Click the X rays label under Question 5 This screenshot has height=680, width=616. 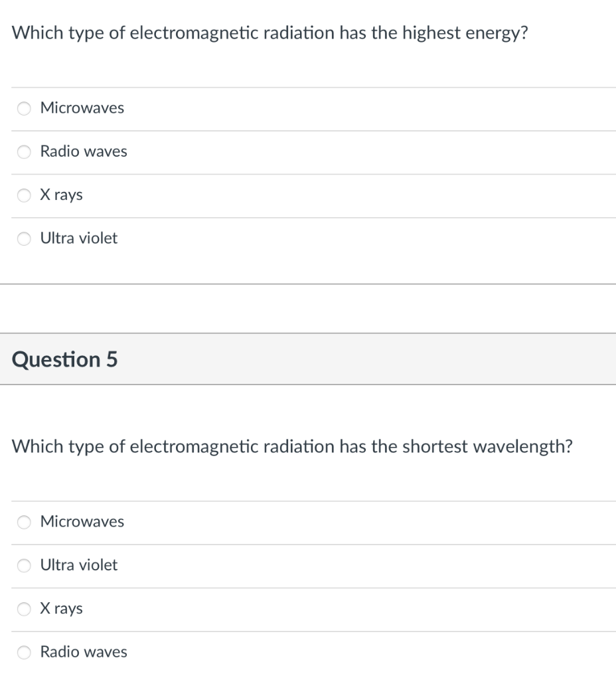(62, 608)
